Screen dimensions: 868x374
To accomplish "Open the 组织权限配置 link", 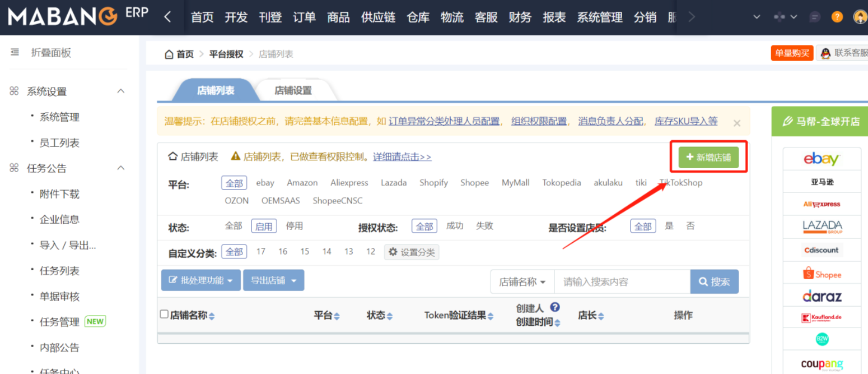I will (539, 121).
